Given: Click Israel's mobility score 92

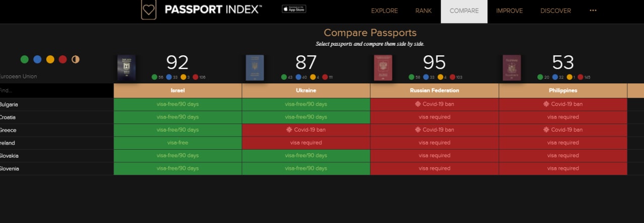Looking at the screenshot, I should coord(178,62).
